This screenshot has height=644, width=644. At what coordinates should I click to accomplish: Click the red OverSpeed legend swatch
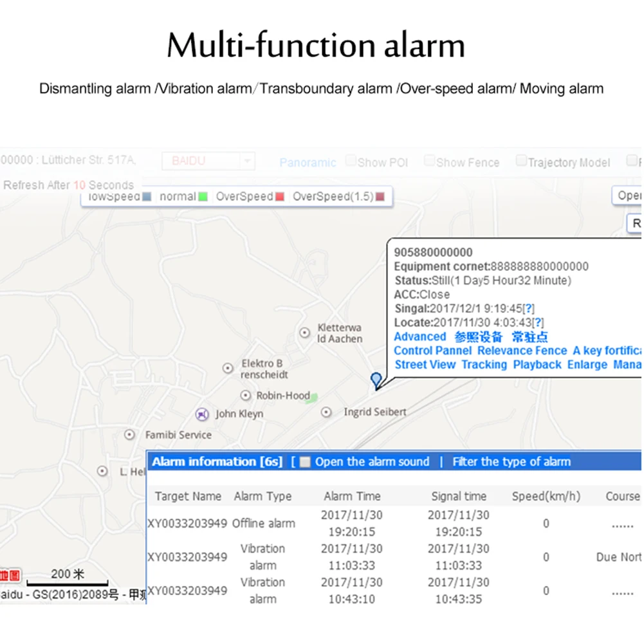pos(280,197)
